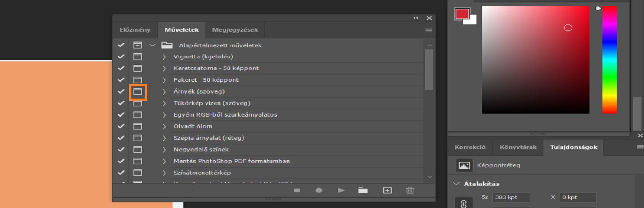
Task: Select the Tulajdonságok tab
Action: point(574,147)
